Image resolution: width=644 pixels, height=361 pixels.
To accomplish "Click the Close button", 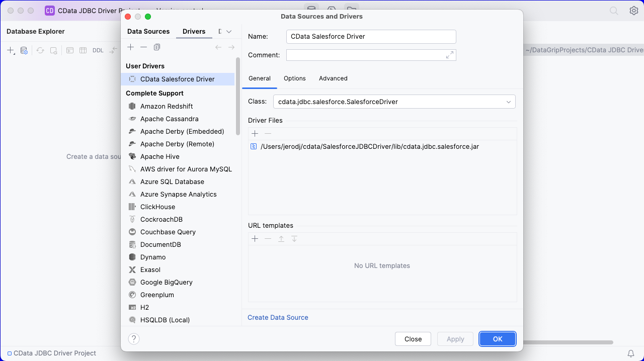I will (x=413, y=339).
